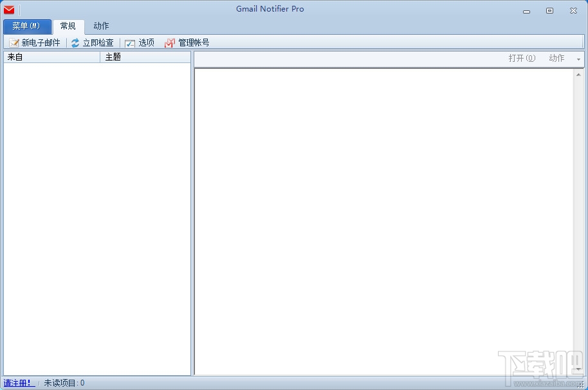The image size is (588, 390).
Task: Click the 管理帐号 button label
Action: coord(194,42)
